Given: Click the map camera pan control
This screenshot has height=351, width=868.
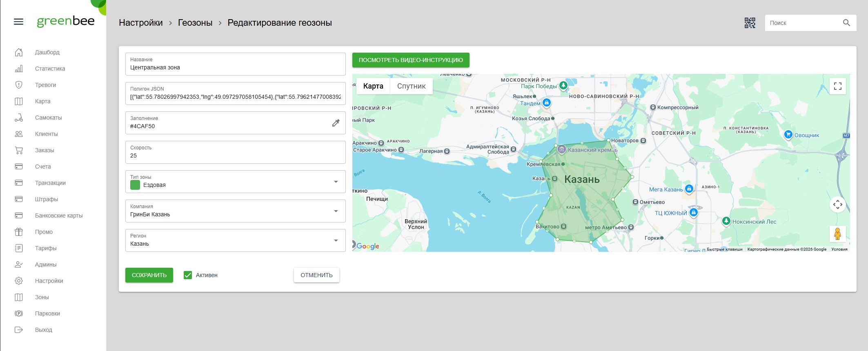Looking at the screenshot, I should (837, 204).
